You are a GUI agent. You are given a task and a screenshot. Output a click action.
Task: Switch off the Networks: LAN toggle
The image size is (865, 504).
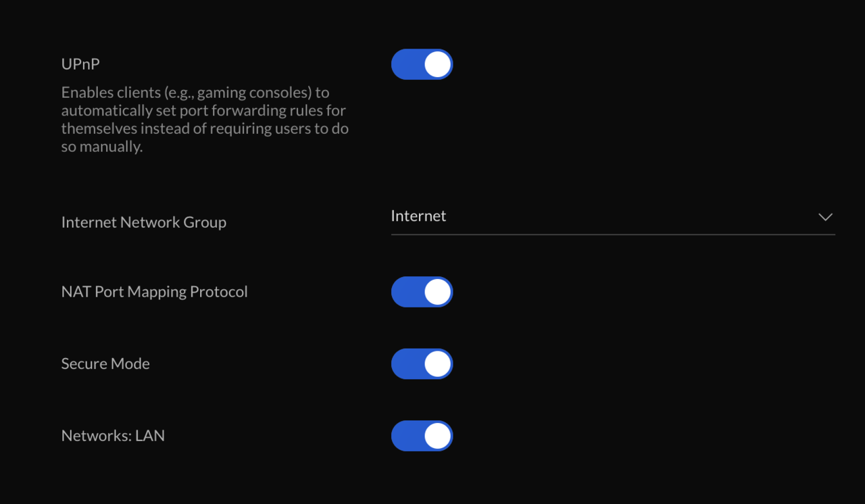pos(422,436)
